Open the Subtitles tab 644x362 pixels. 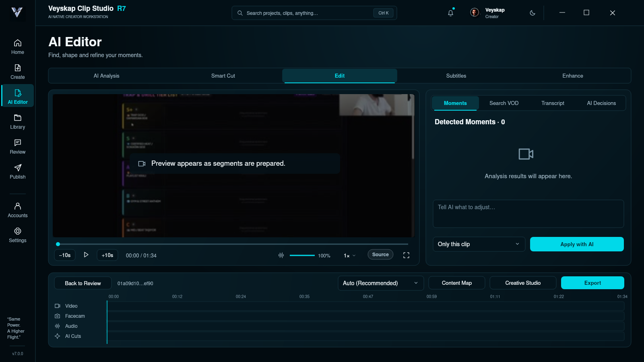click(x=456, y=76)
